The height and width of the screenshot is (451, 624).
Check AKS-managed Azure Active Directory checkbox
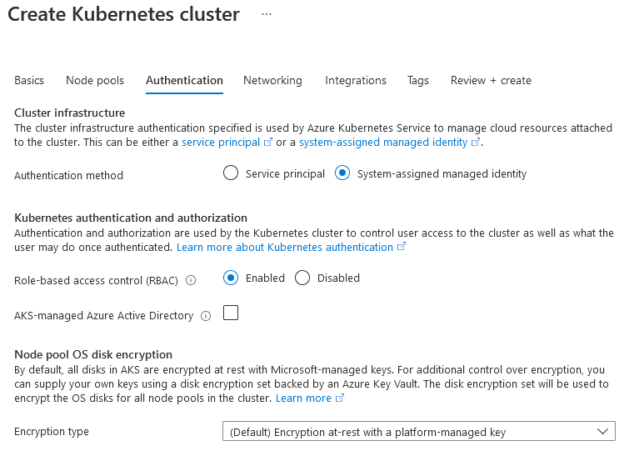click(x=231, y=313)
